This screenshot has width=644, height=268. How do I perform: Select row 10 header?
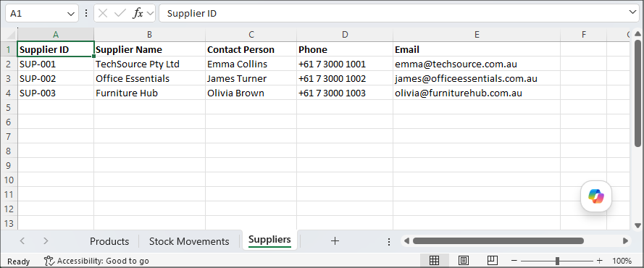[9, 180]
